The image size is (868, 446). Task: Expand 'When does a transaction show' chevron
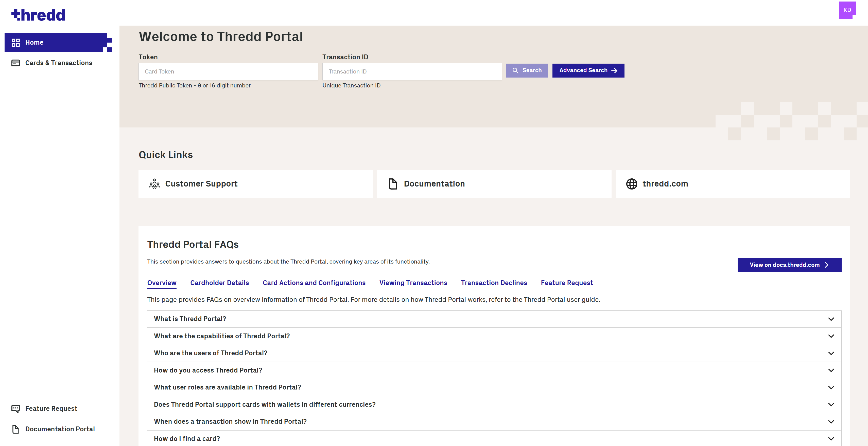(x=831, y=422)
